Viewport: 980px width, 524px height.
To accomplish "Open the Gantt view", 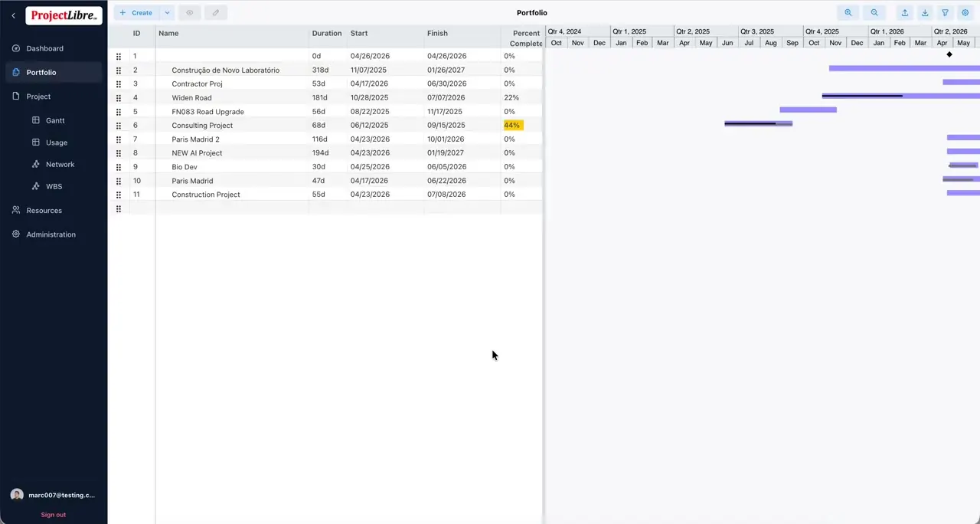I will (55, 120).
